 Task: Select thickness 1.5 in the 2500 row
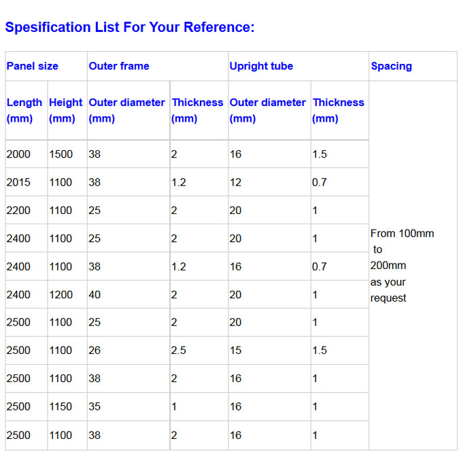(320, 351)
